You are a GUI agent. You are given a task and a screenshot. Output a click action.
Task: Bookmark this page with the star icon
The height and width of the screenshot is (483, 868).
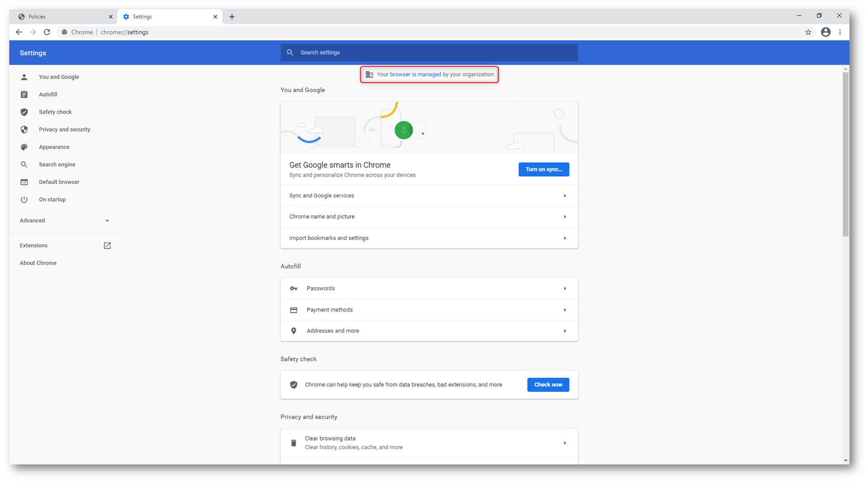[x=808, y=32]
